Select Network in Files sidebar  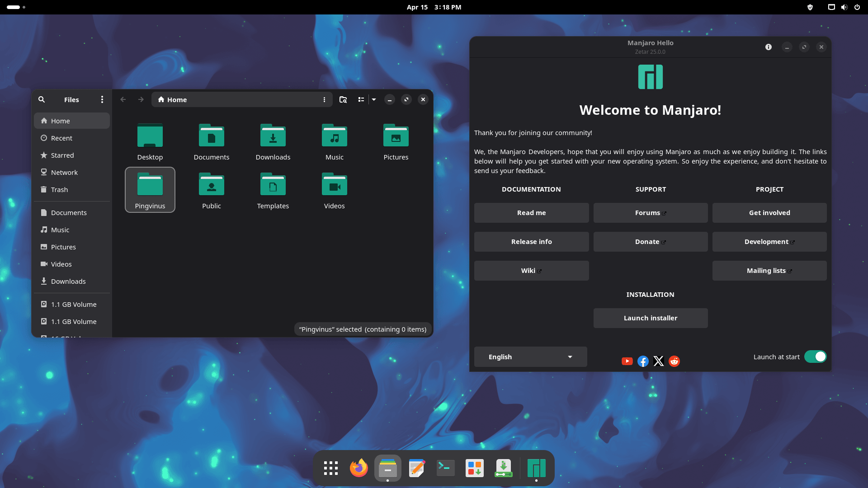click(x=72, y=172)
